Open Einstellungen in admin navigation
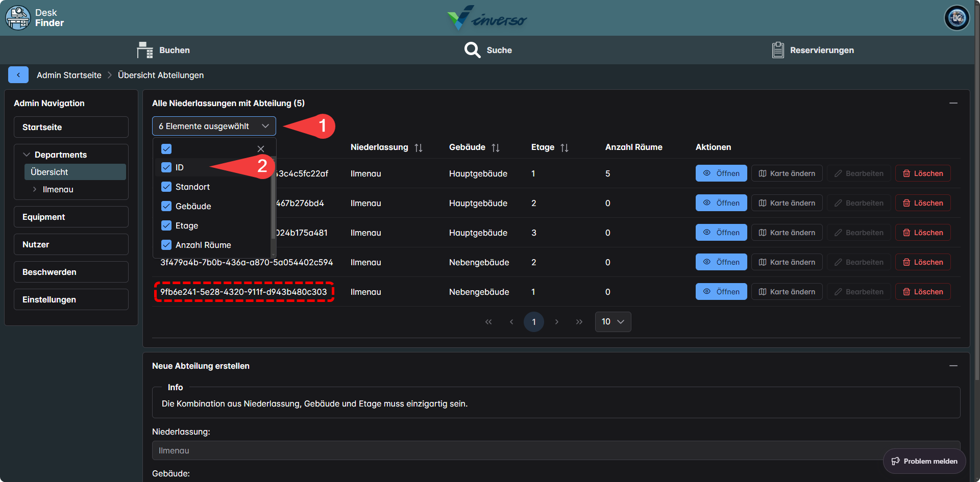The height and width of the screenshot is (482, 980). pyautogui.click(x=71, y=299)
